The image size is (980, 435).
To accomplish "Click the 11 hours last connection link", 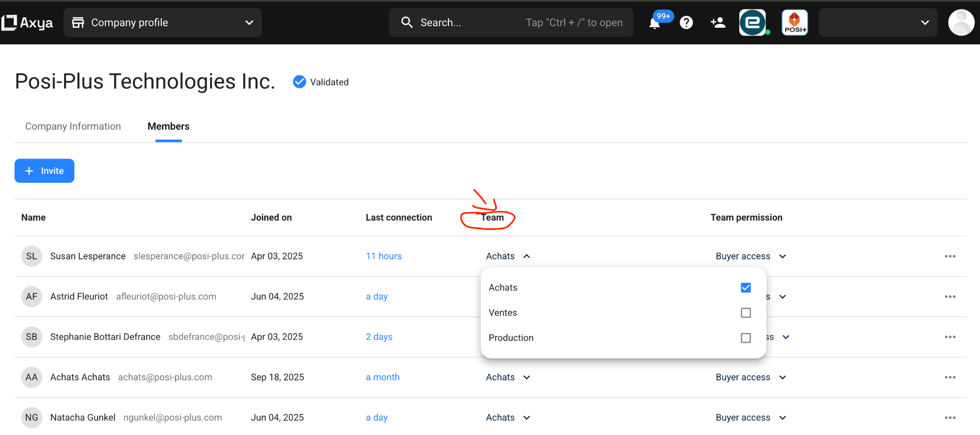I will point(384,257).
